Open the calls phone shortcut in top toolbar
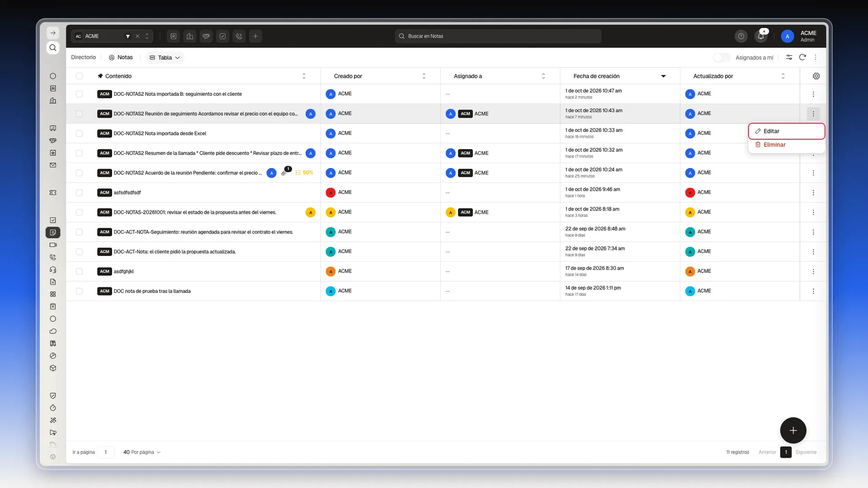The height and width of the screenshot is (488, 868). 239,36
